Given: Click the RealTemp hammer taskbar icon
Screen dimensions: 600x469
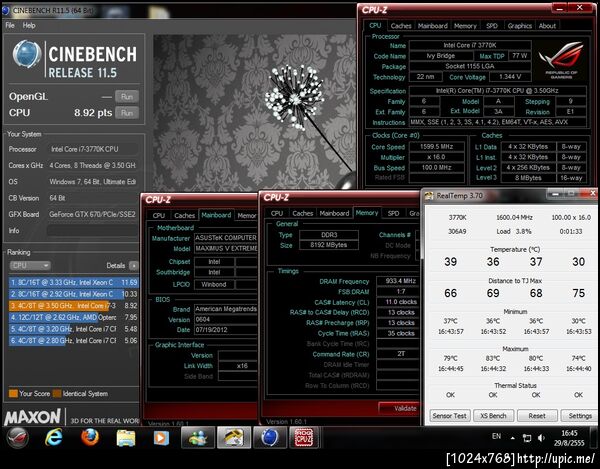Looking at the screenshot, I should [234, 438].
